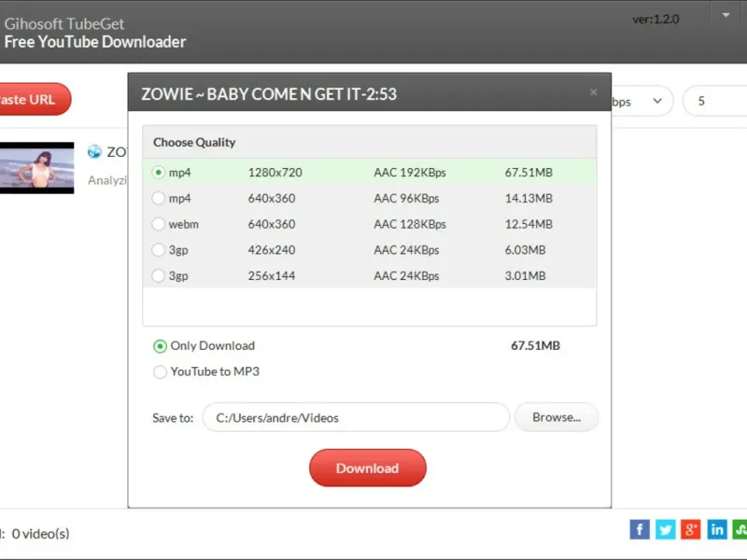Image resolution: width=747 pixels, height=560 pixels.
Task: Click the Save to path field
Action: pyautogui.click(x=356, y=417)
